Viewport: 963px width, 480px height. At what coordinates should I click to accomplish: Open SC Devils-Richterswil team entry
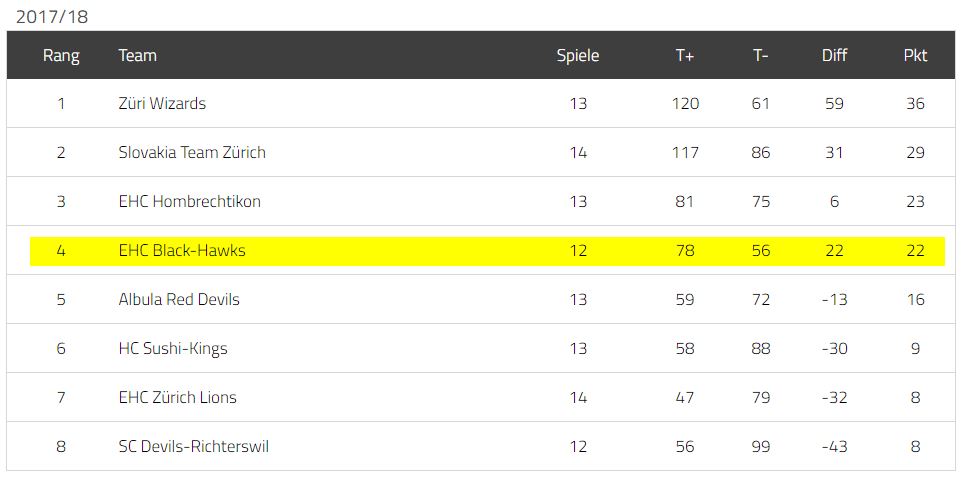point(193,447)
